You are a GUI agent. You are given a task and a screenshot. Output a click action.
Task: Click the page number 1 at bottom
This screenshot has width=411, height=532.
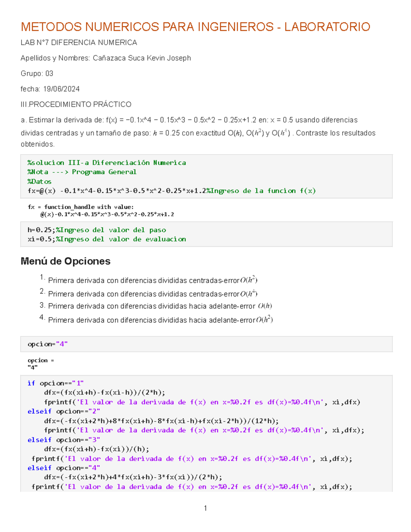(205, 508)
